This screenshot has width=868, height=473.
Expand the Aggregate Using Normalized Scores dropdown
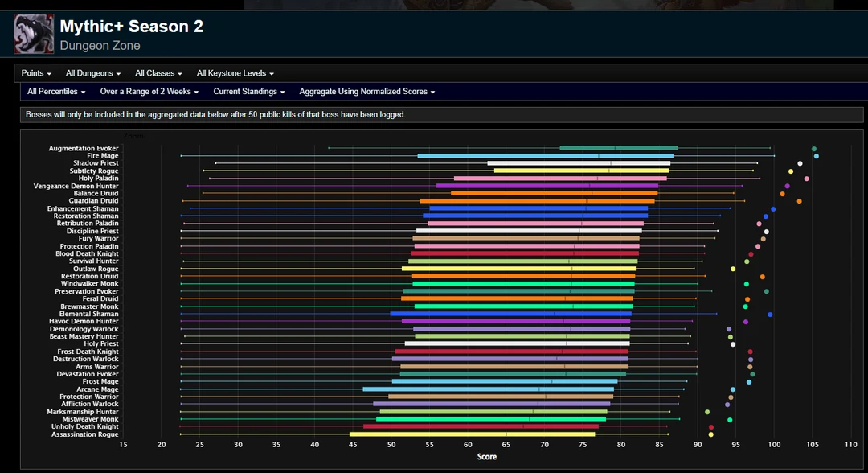coord(366,91)
